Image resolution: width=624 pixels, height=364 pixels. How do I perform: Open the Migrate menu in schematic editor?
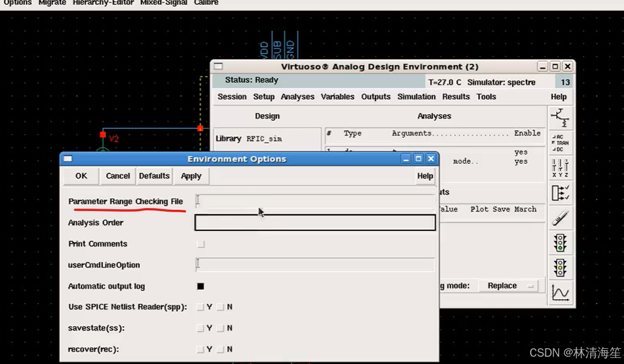(x=52, y=3)
